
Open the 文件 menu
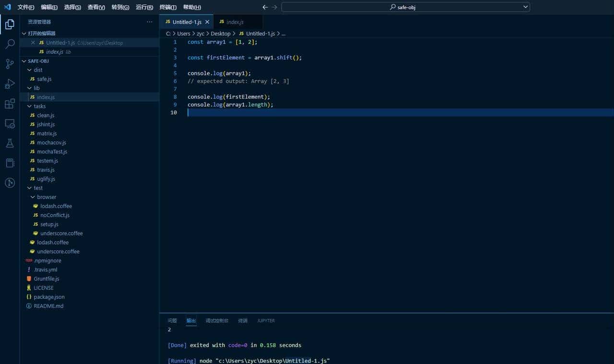coord(25,7)
